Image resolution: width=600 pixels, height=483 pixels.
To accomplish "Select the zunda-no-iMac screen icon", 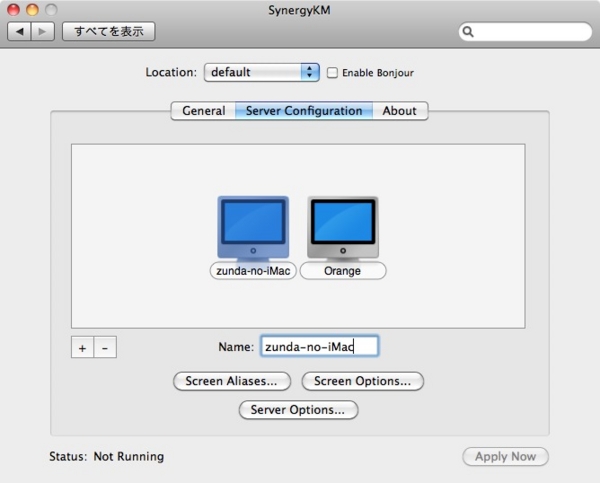I will point(253,227).
